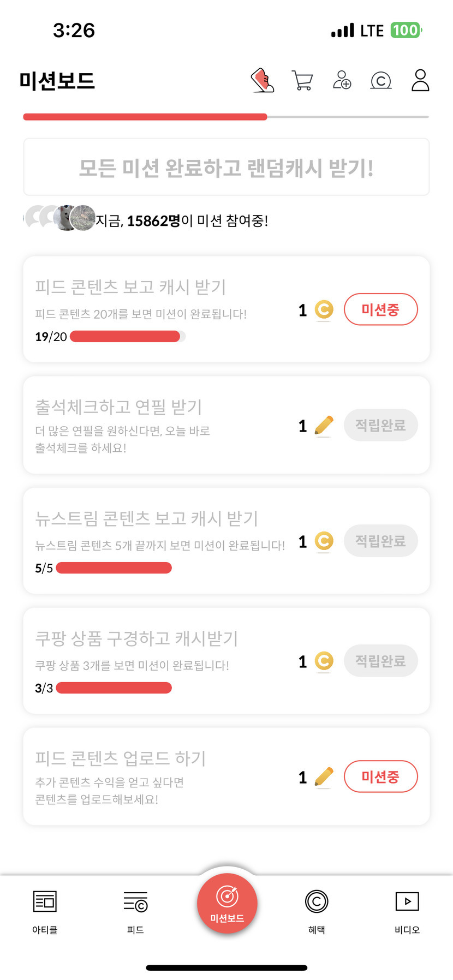Tap the random cash banner for all missions

tap(226, 167)
